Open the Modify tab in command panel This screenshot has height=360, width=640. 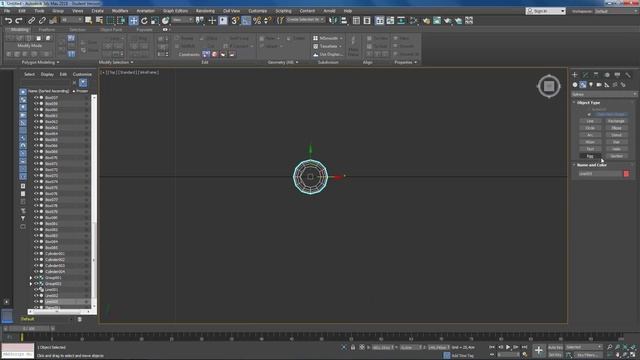pyautogui.click(x=585, y=75)
